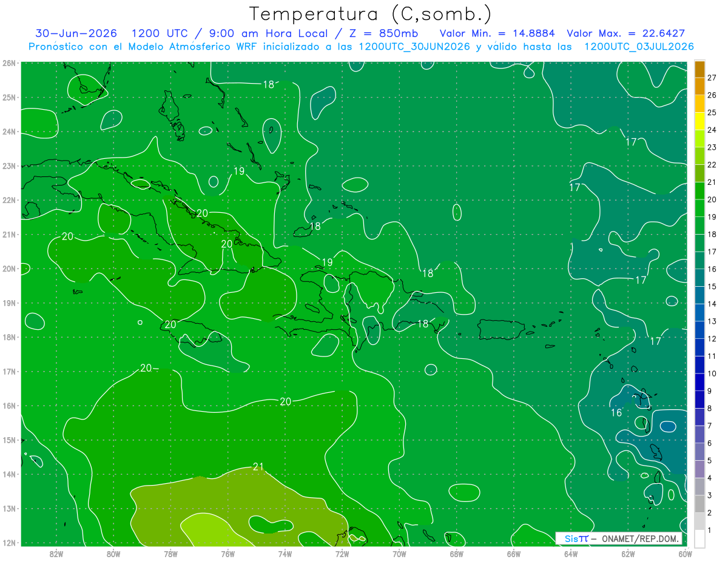Click the Temperatura (C,somb.) chart title
Image resolution: width=728 pixels, height=562 pixels.
point(370,14)
